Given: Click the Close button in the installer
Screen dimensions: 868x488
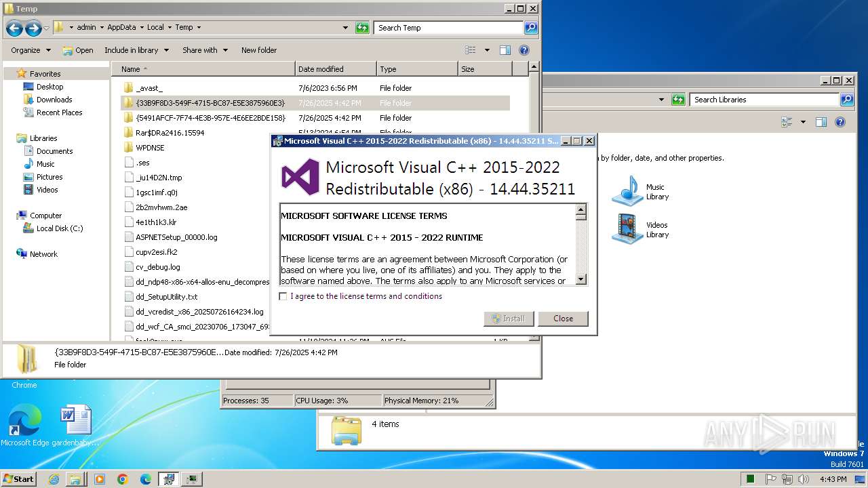Looking at the screenshot, I should (x=563, y=319).
